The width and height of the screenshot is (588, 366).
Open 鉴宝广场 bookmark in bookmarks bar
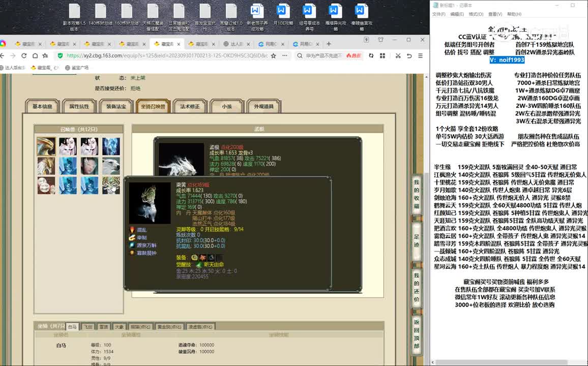(77, 68)
